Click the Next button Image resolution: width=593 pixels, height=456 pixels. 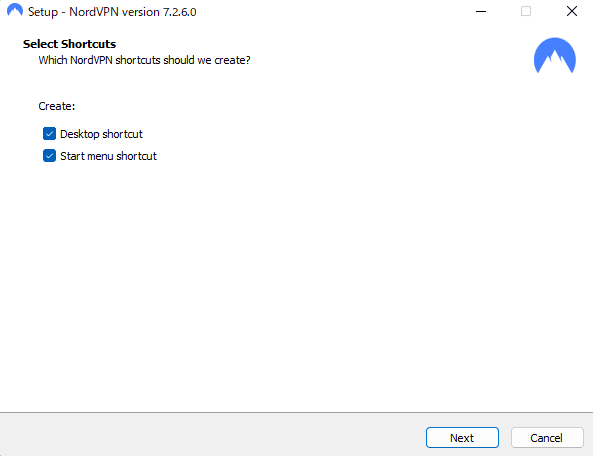coord(462,437)
